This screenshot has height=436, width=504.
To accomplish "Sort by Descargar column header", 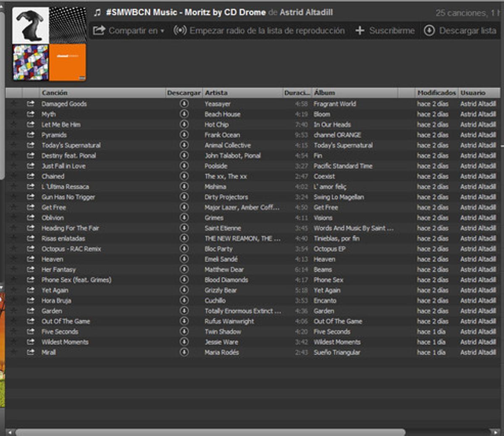I will [x=184, y=92].
